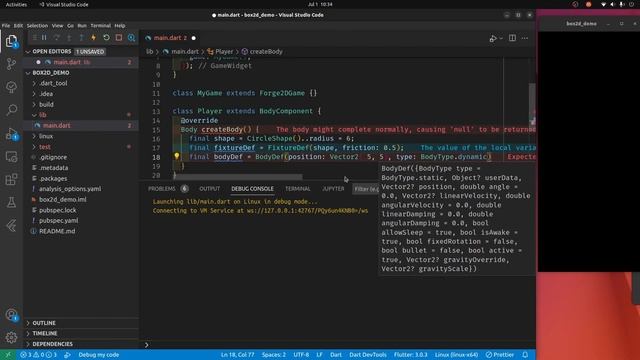640x360 pixels.
Task: Restart the debug session
Action: tap(106, 38)
